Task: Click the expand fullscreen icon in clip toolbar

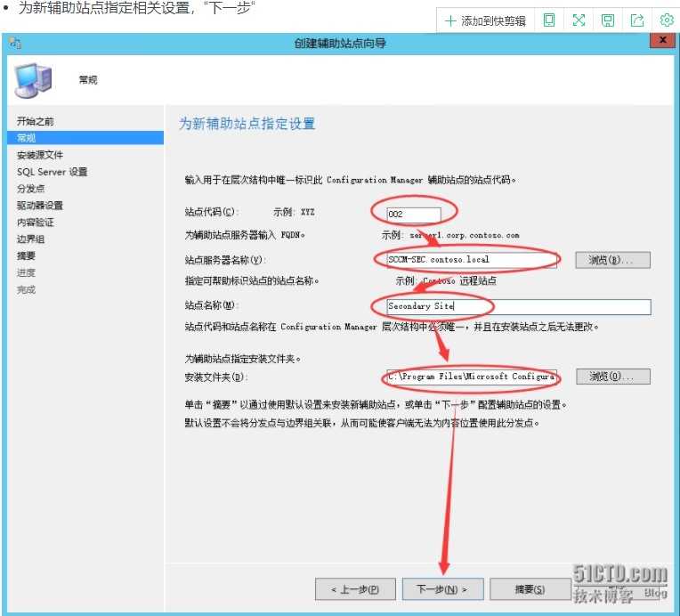Action: 579,20
